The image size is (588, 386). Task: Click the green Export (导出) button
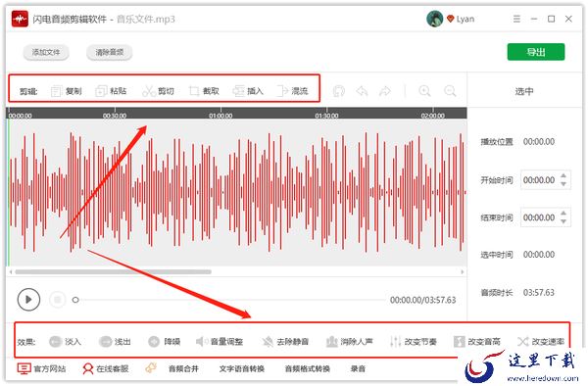pyautogui.click(x=536, y=52)
